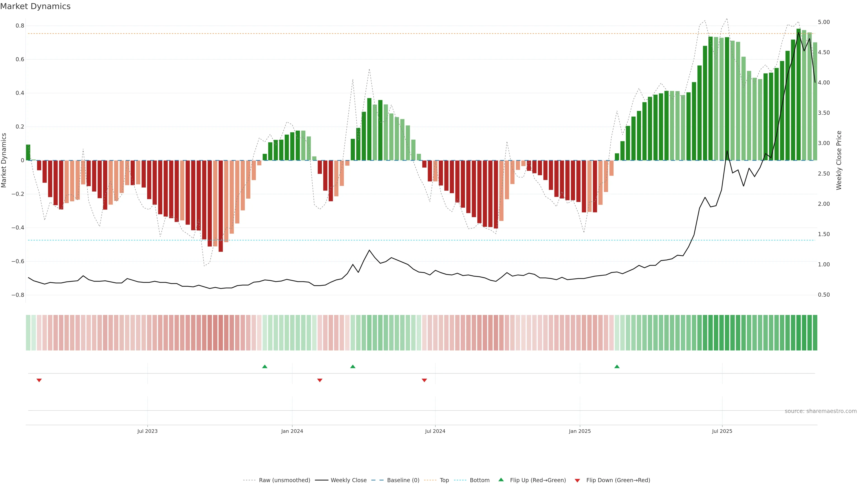
Task: Toggle the Baseline (0) legend entry
Action: (403, 480)
